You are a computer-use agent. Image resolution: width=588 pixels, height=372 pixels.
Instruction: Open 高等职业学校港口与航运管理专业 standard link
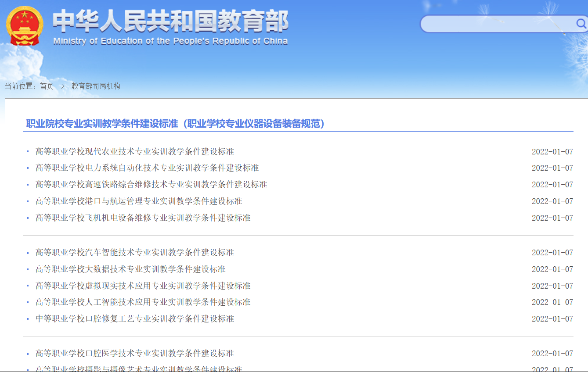pyautogui.click(x=139, y=201)
